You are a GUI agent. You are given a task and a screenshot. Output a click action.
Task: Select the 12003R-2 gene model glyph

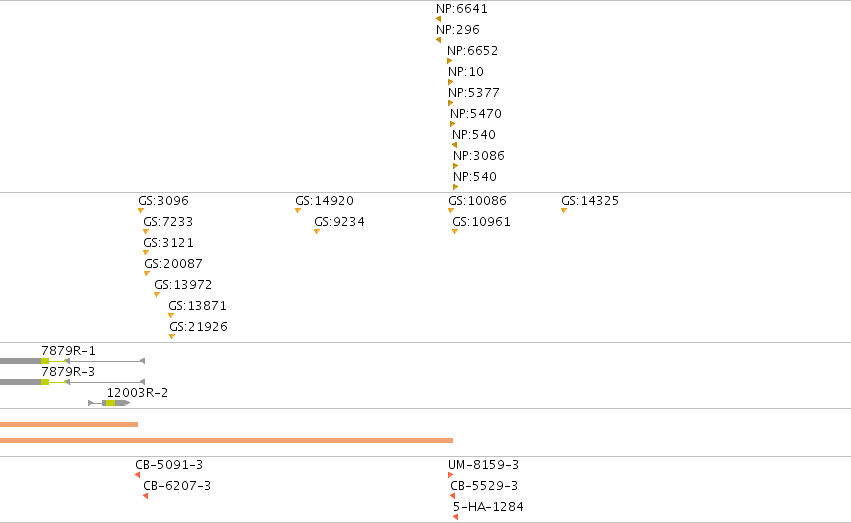[109, 403]
